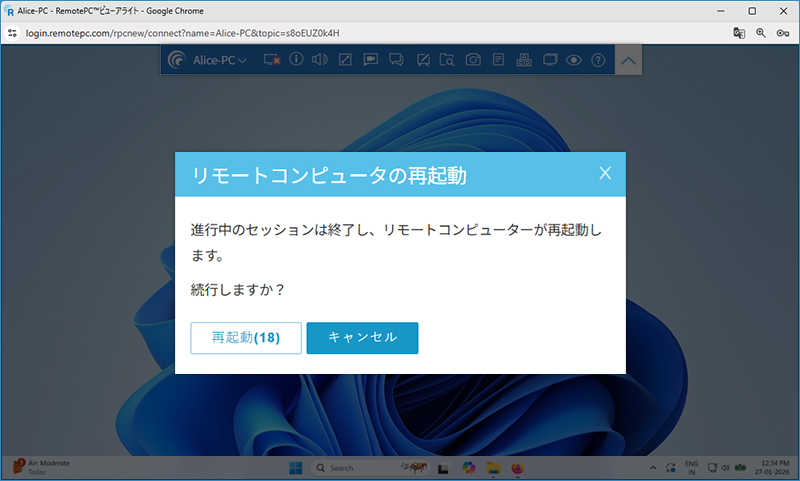Click the remote taskbar Search box
The image size is (800, 481).
(370, 468)
